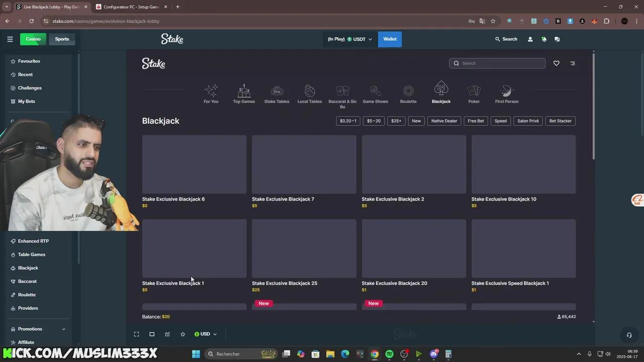Toggle the Salon Privé filter
The image size is (644, 362).
pyautogui.click(x=528, y=121)
